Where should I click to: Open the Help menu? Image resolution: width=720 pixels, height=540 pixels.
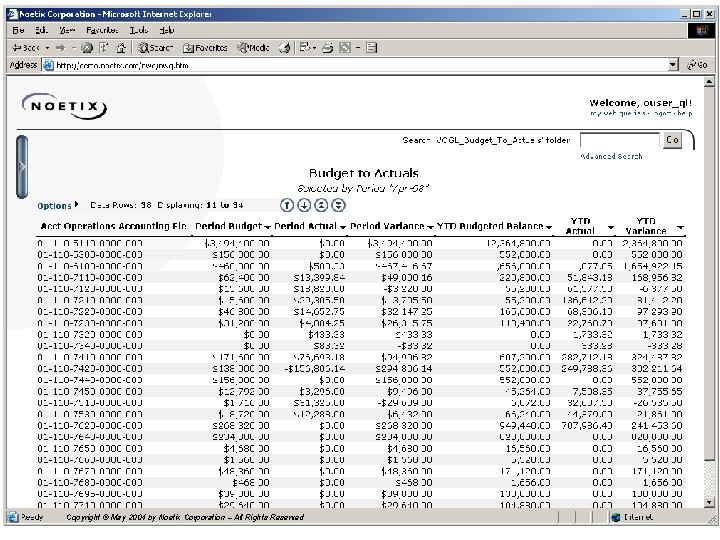[x=167, y=30]
